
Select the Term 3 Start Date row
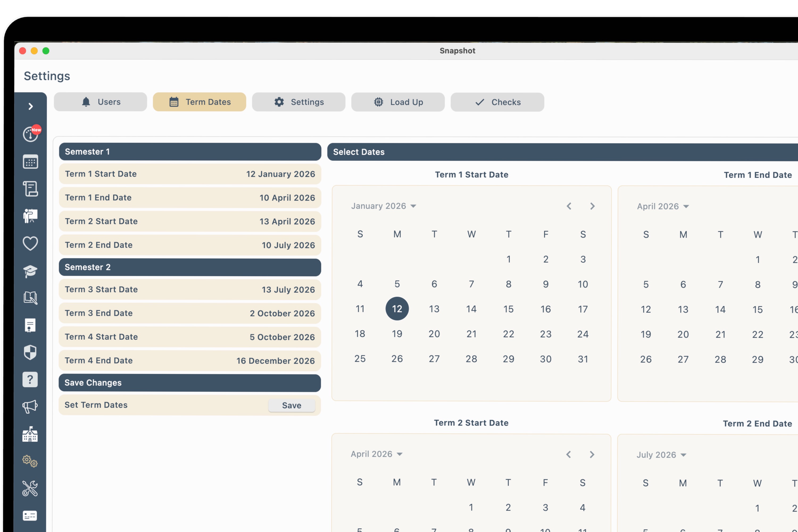coord(190,289)
